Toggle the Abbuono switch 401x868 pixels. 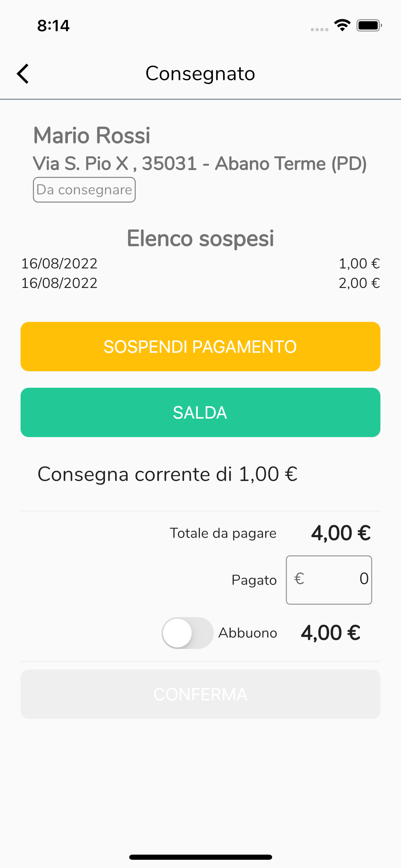(x=187, y=633)
